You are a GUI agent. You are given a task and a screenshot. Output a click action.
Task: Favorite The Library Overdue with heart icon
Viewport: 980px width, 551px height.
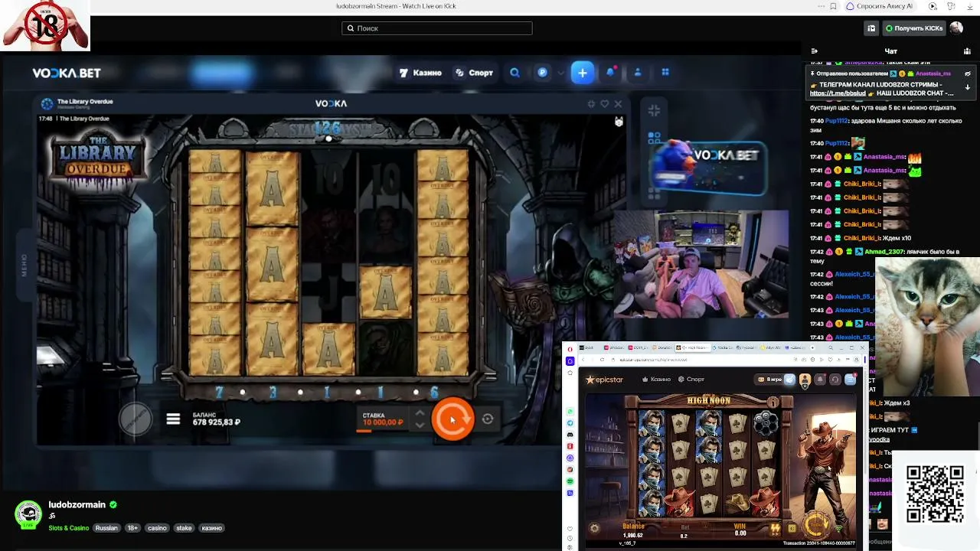point(604,104)
